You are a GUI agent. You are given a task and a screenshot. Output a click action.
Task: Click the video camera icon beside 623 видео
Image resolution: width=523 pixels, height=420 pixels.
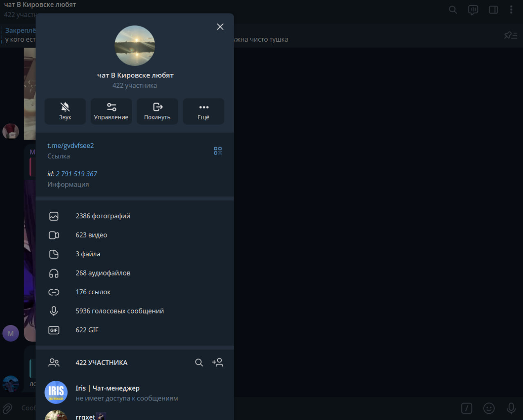(x=54, y=235)
